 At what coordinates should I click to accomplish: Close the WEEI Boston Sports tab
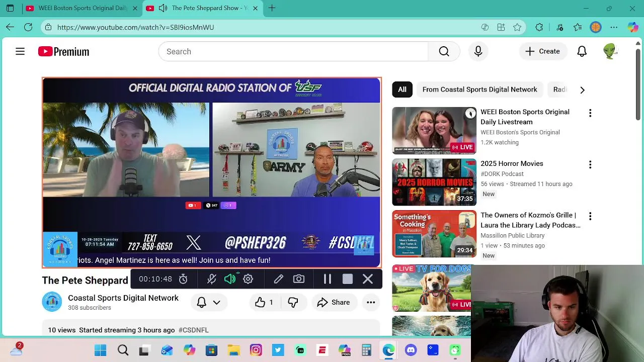point(135,8)
